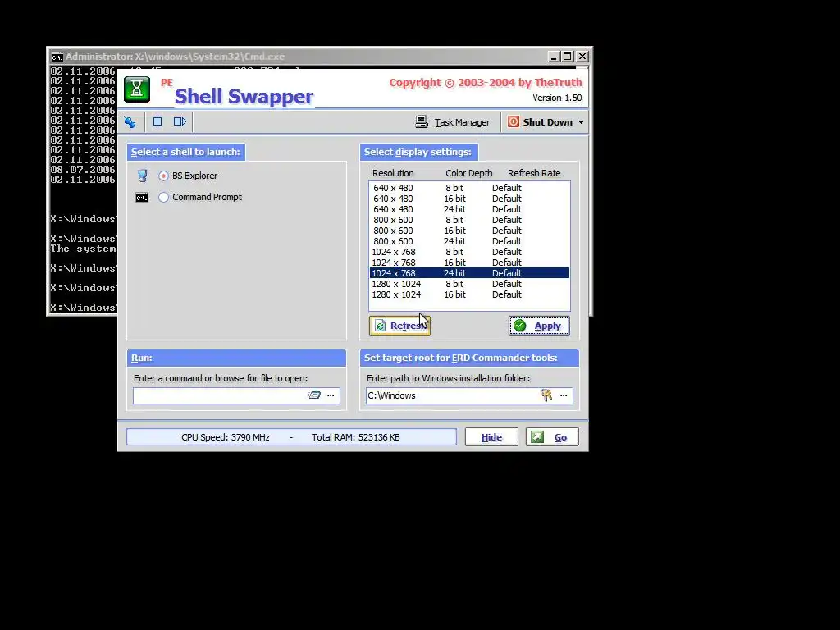
Task: Select 800 x 600 8 bit mode
Action: 469,220
